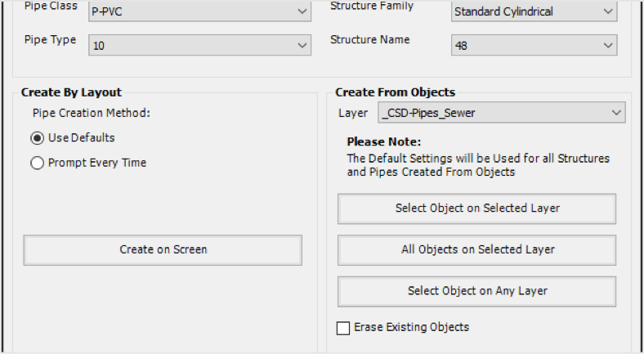Click the Please Note heading text
644x354 pixels.
pos(384,141)
